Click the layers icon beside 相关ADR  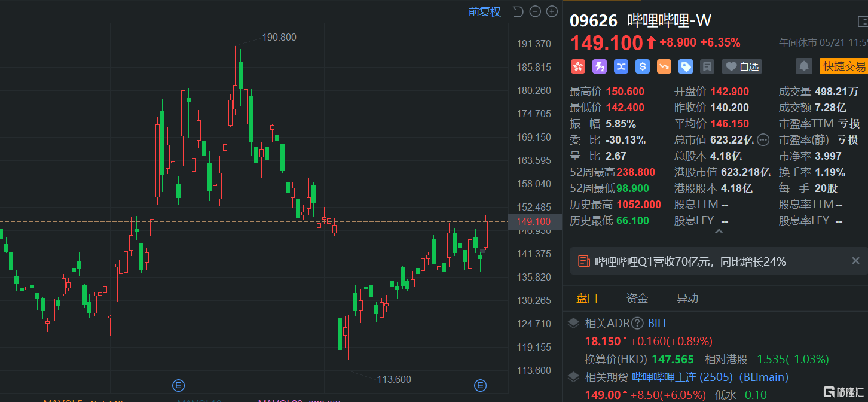[573, 324]
